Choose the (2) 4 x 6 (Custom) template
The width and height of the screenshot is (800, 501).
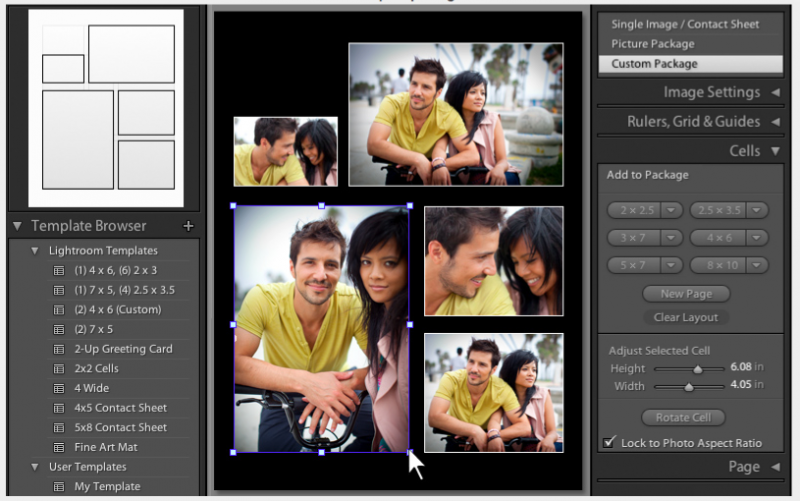[118, 310]
